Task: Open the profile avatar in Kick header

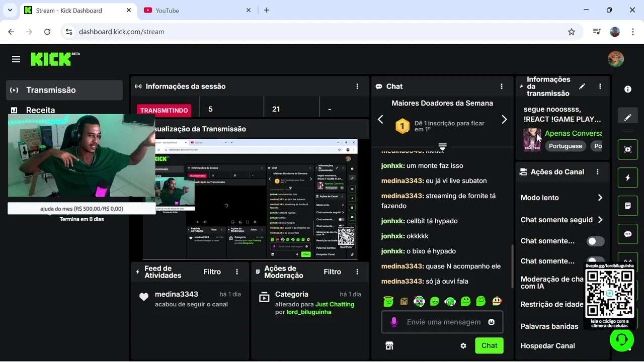Action: (x=615, y=59)
